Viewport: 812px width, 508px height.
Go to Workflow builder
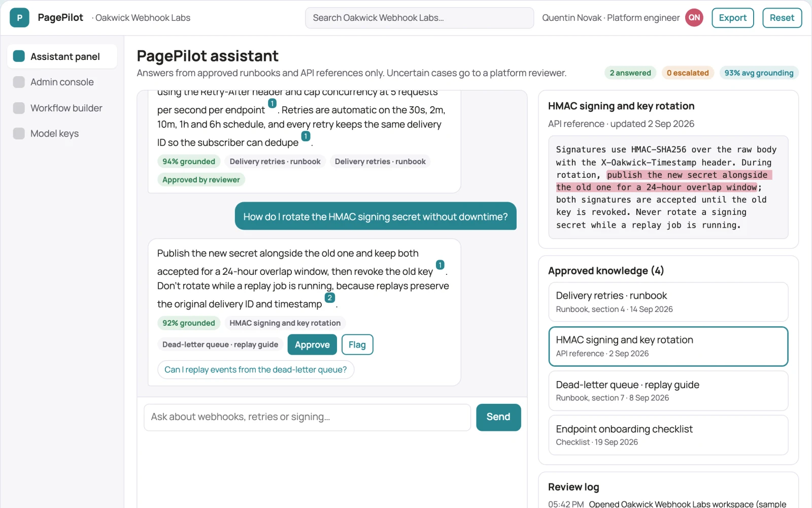62,108
